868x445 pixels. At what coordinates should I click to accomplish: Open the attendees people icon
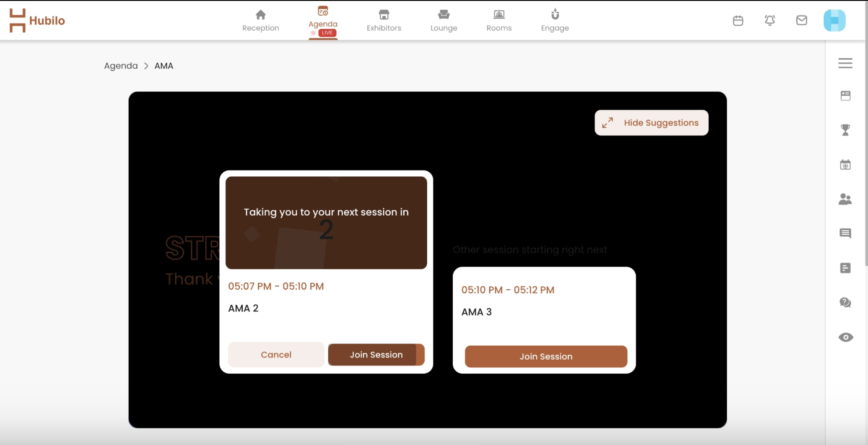coord(845,199)
